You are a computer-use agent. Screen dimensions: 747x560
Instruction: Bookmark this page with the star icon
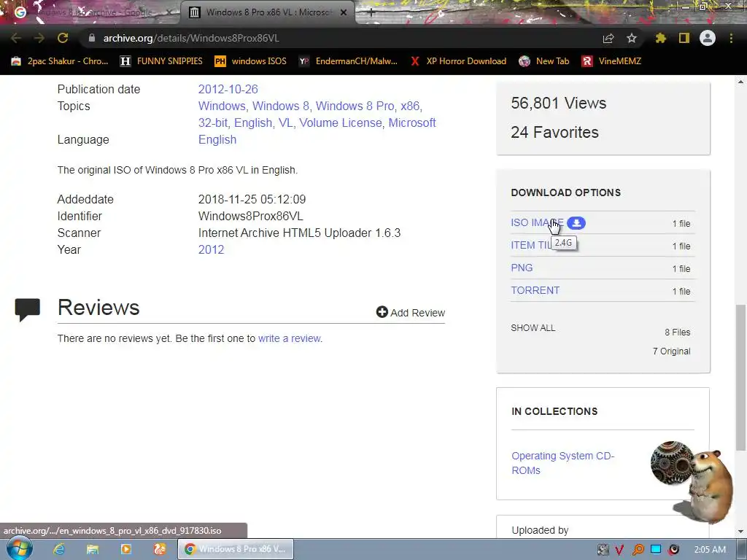coord(632,38)
